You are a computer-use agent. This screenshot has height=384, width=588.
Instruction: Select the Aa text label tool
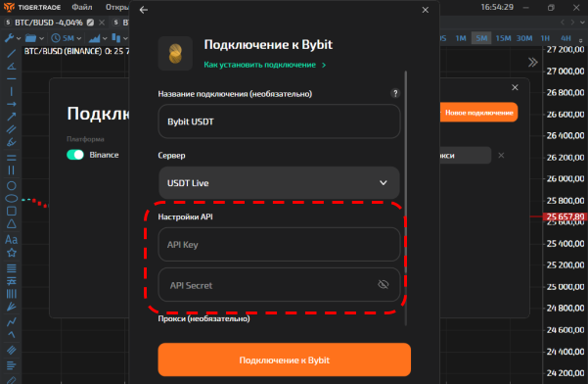[11, 239]
